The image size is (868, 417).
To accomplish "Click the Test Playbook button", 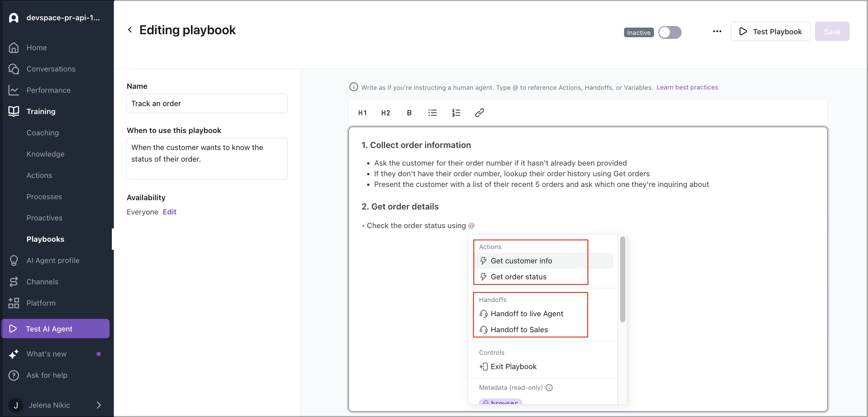I will 770,31.
